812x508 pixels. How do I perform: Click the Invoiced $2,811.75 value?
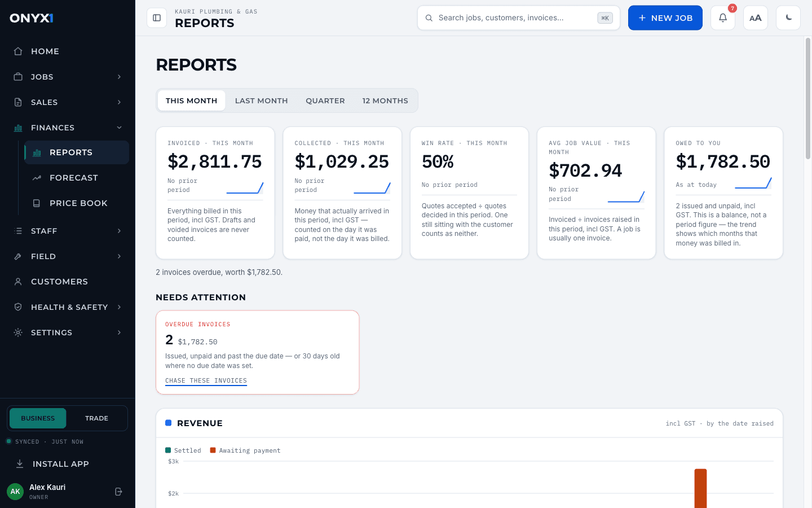[215, 162]
